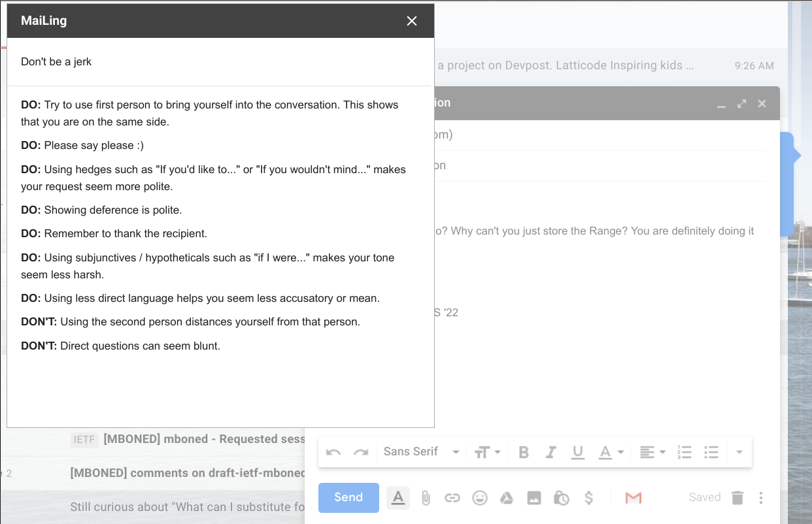Send the email
The height and width of the screenshot is (524, 812).
click(348, 497)
